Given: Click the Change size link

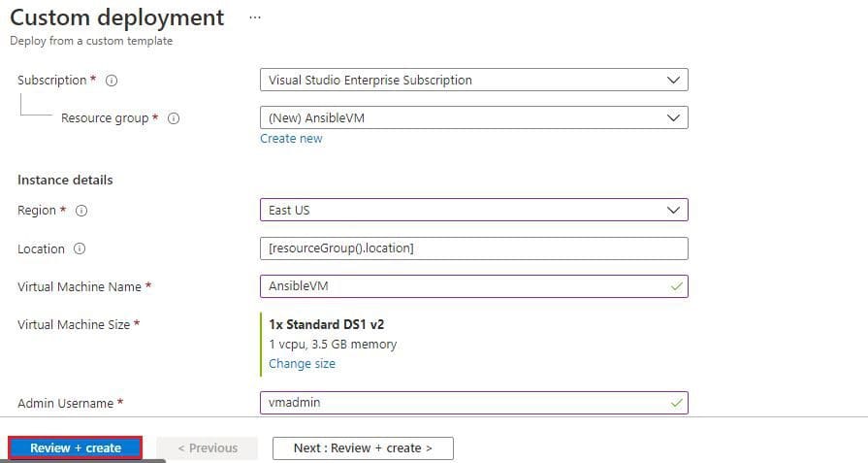Looking at the screenshot, I should [x=303, y=364].
